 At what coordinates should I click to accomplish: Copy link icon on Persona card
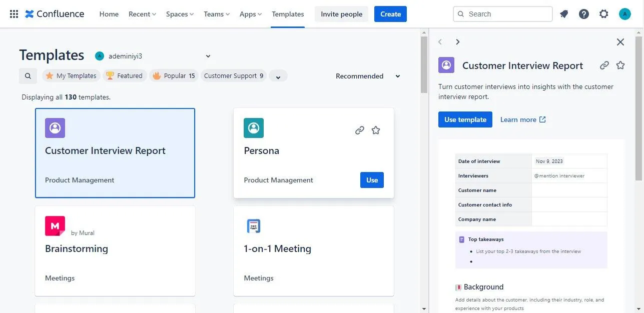(359, 130)
